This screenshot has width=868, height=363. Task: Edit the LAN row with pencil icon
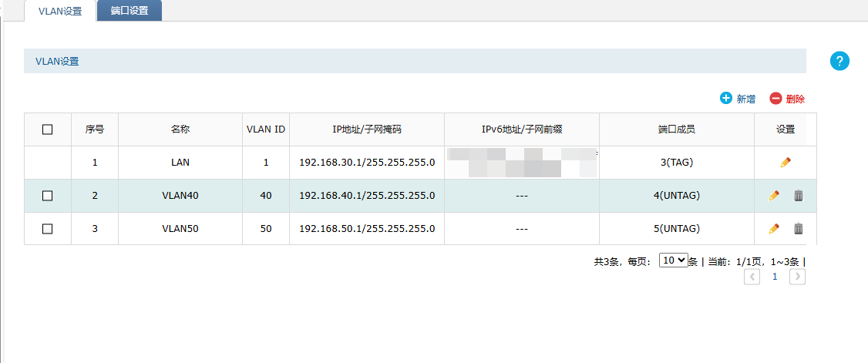click(x=786, y=162)
